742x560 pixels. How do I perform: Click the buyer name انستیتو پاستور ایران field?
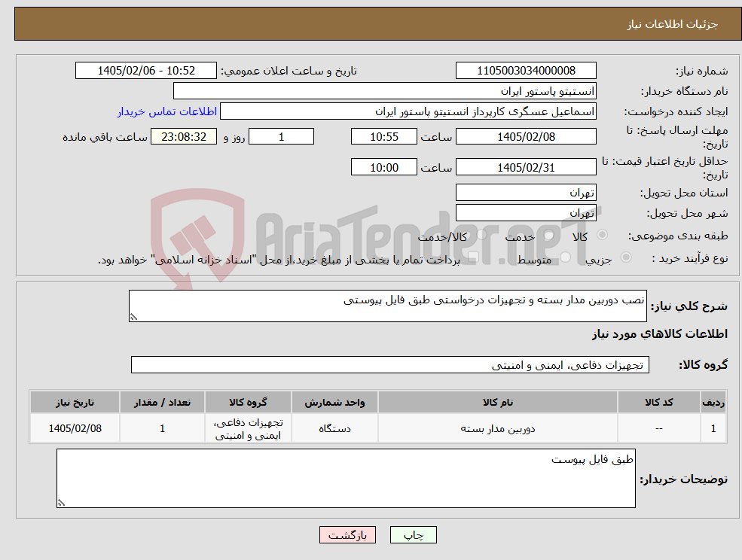385,91
